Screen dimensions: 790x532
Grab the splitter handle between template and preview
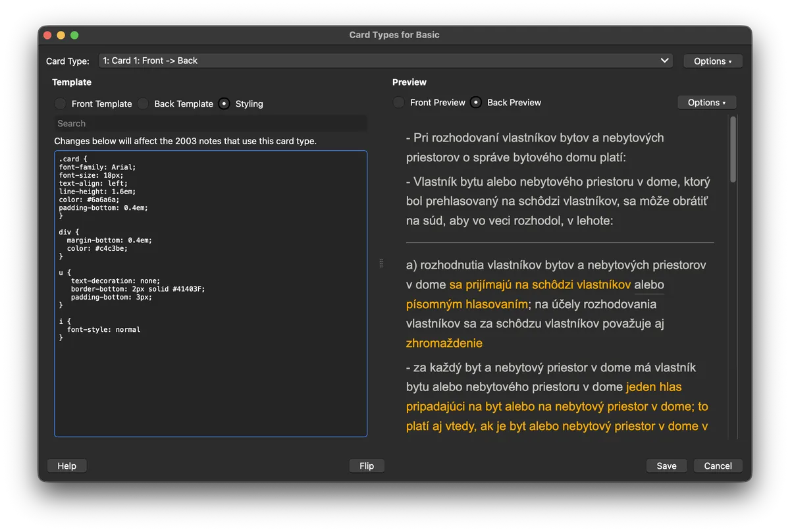click(x=381, y=263)
